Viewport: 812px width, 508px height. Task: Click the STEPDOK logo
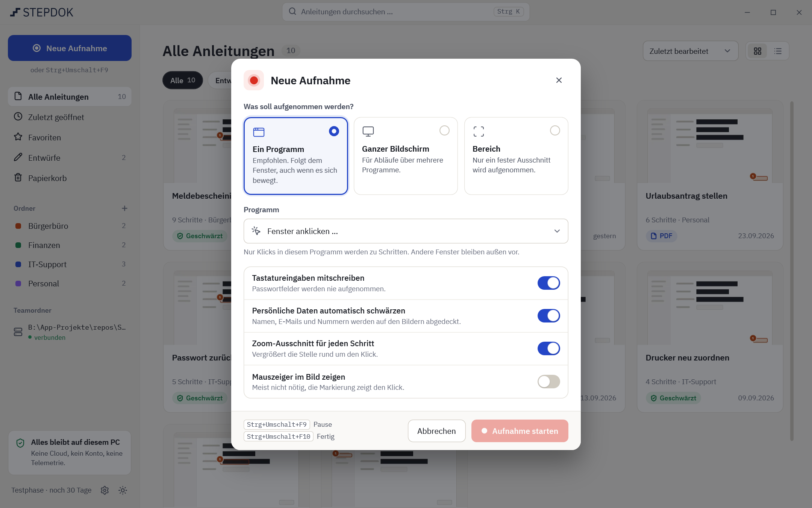click(x=41, y=12)
